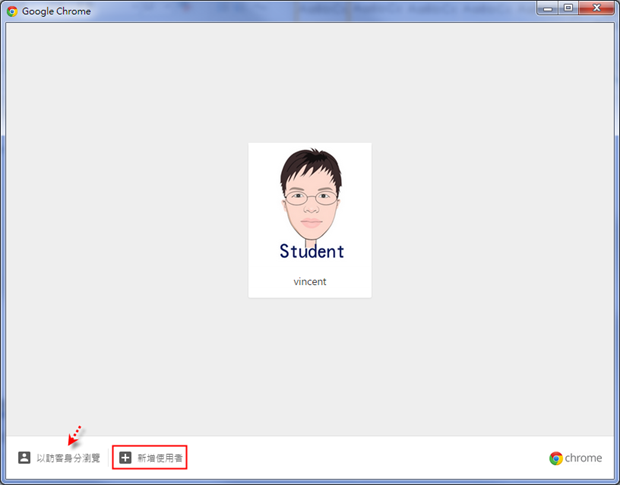Click the Chrome icon in title bar

pyautogui.click(x=12, y=11)
